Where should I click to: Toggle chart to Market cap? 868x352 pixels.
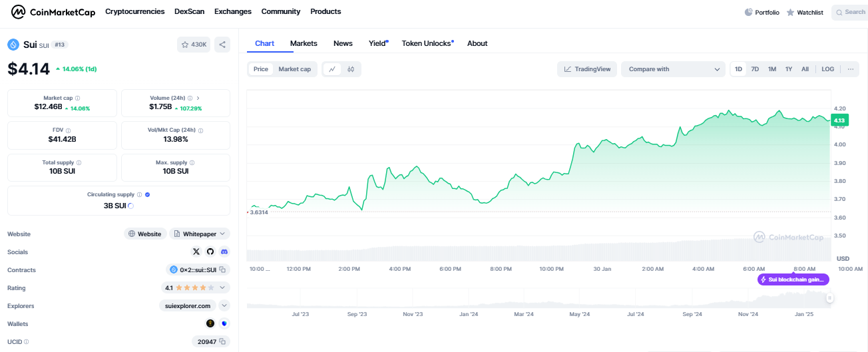click(x=294, y=69)
